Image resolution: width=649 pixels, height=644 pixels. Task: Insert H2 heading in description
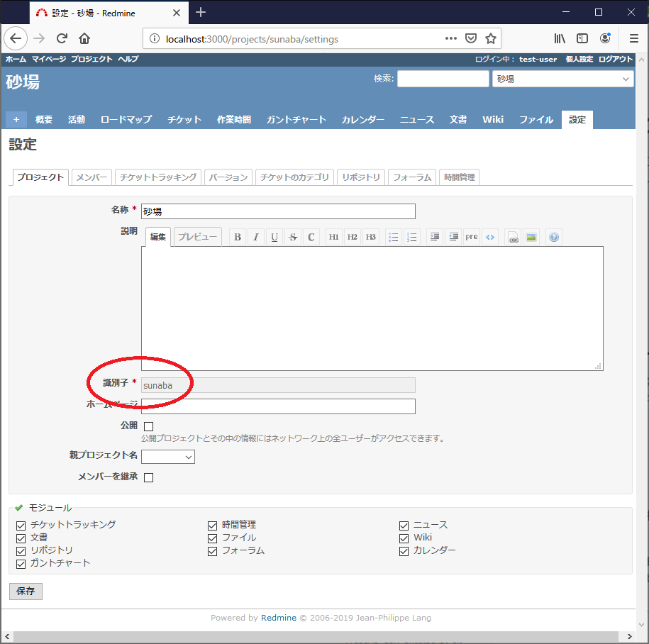point(353,237)
